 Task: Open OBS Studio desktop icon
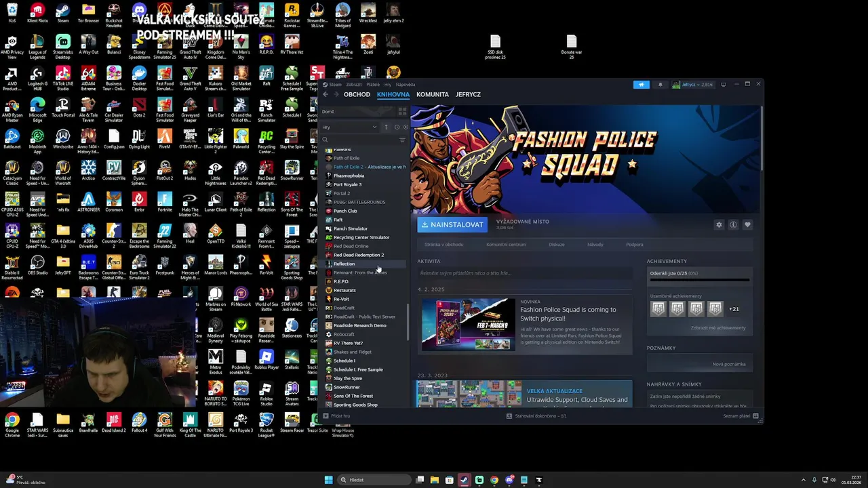(x=37, y=264)
